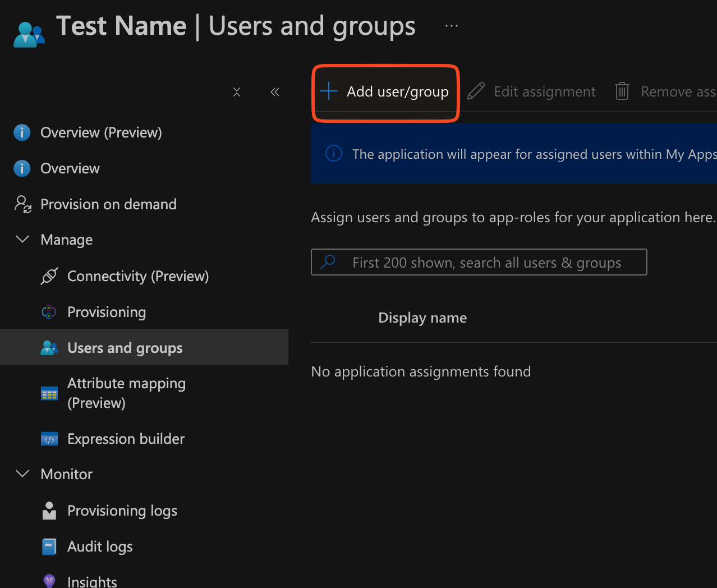The image size is (717, 588).
Task: Collapse sidebar with double chevron
Action: [275, 92]
